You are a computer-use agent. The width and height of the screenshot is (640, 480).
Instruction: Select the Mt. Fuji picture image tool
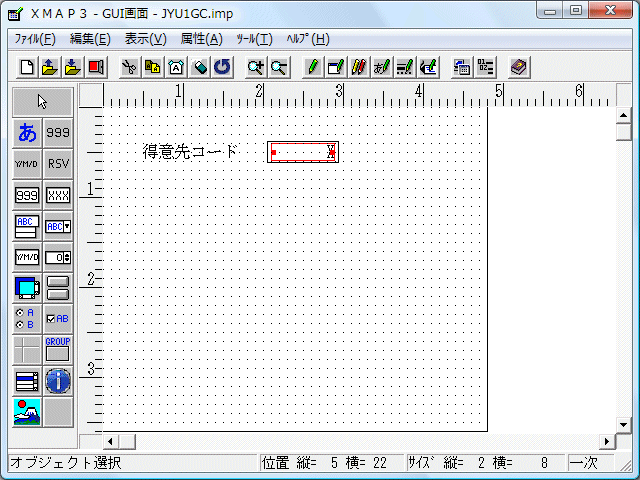27,412
